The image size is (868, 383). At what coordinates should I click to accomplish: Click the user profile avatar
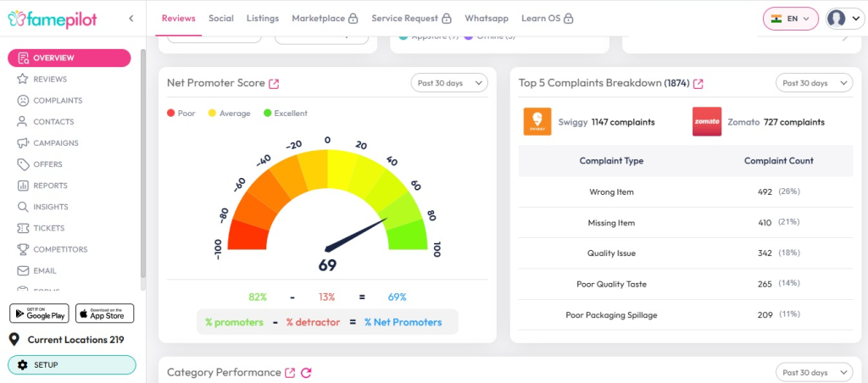836,19
